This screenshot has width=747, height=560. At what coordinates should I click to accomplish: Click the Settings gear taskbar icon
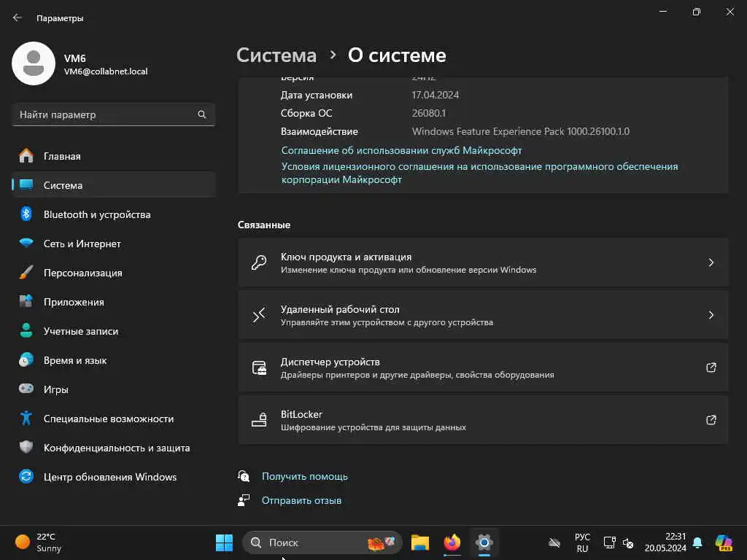[484, 542]
